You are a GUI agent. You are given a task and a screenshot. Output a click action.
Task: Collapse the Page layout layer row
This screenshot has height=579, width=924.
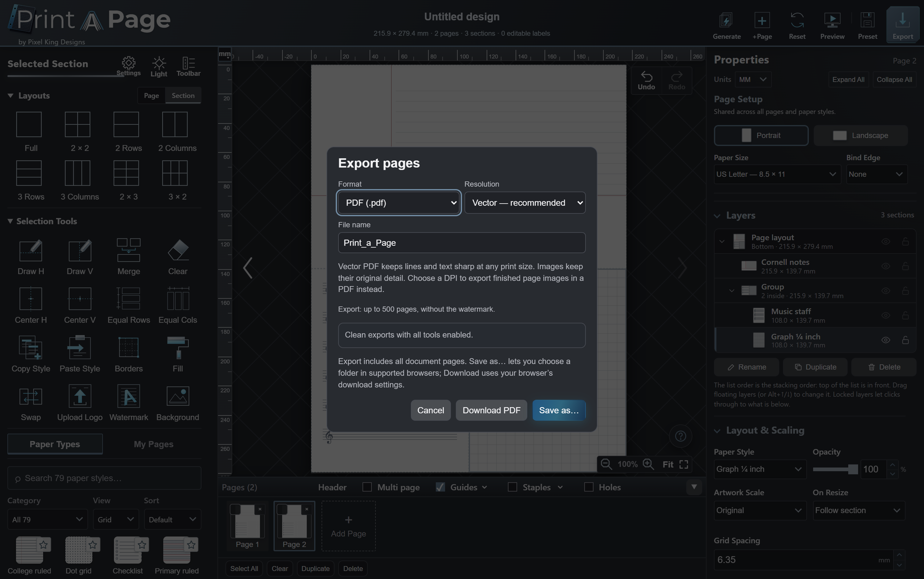722,242
